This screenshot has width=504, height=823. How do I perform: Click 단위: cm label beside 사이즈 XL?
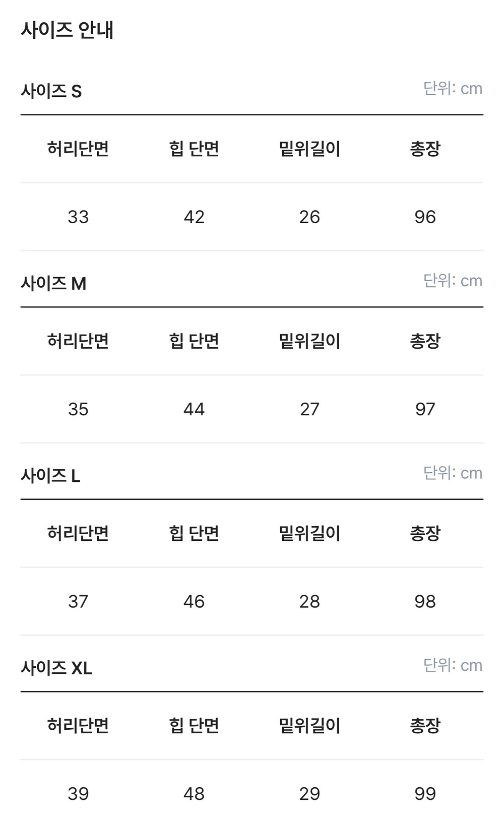pos(453,665)
